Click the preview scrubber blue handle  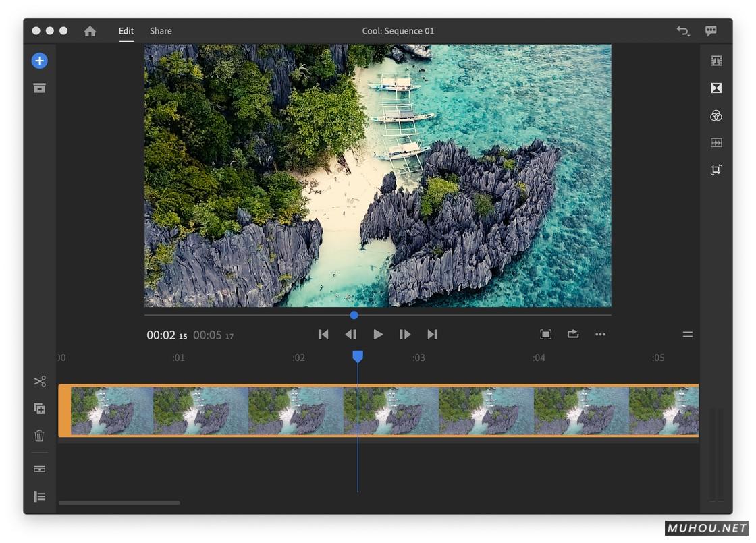tap(354, 315)
